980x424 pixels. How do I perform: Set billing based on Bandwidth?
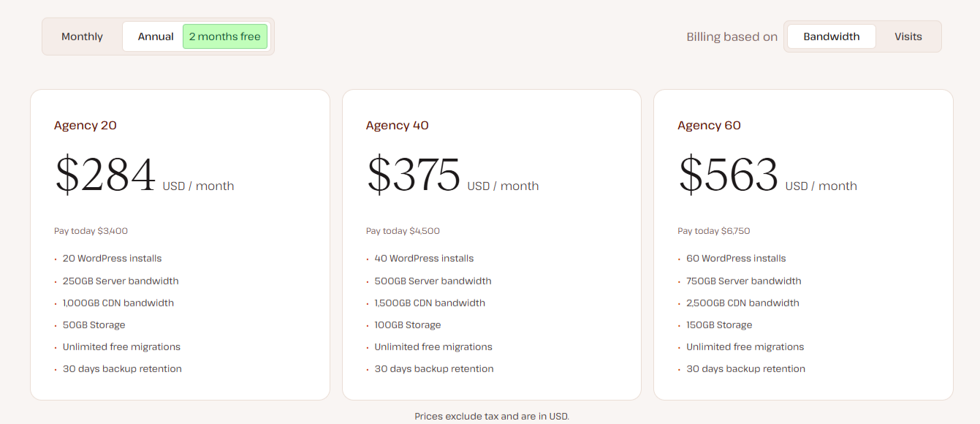click(831, 37)
